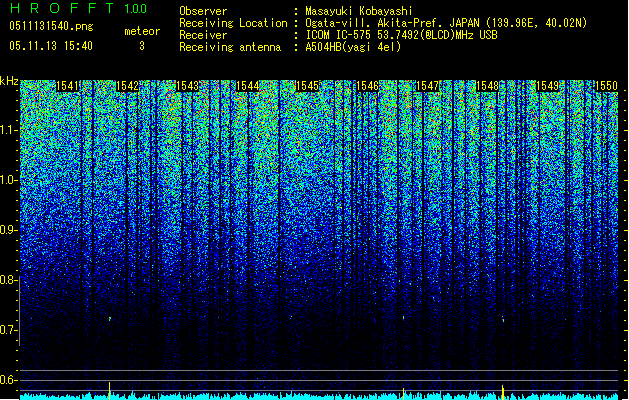The width and height of the screenshot is (629, 400).
Task: Click the A504HB(yagi 4el) antenna text
Action: 353,47
